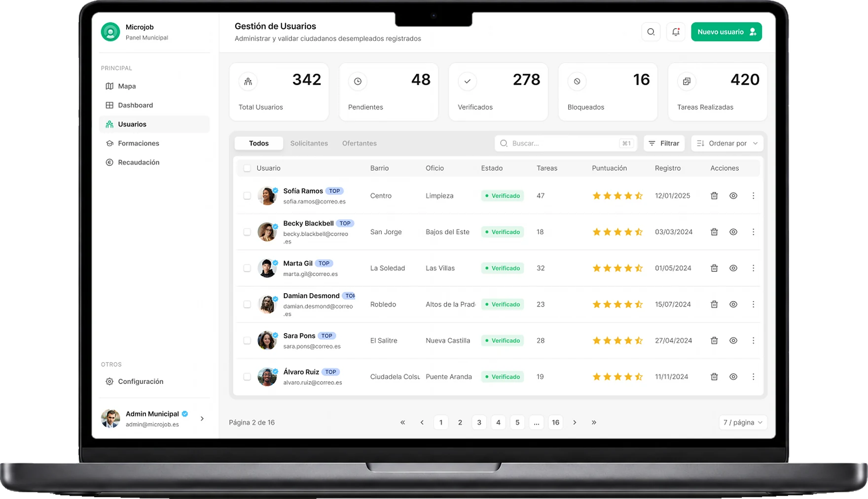Screen dimensions: 868x499
Task: Go to page 16
Action: [556, 422]
